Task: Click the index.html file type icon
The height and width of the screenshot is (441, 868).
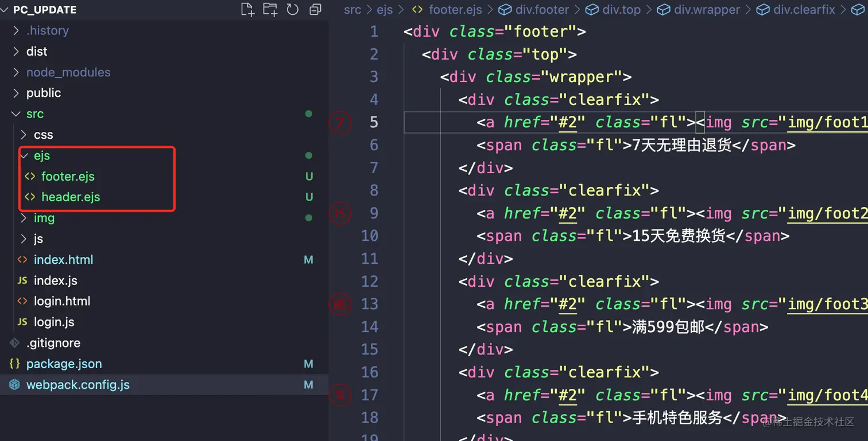Action: (22, 259)
